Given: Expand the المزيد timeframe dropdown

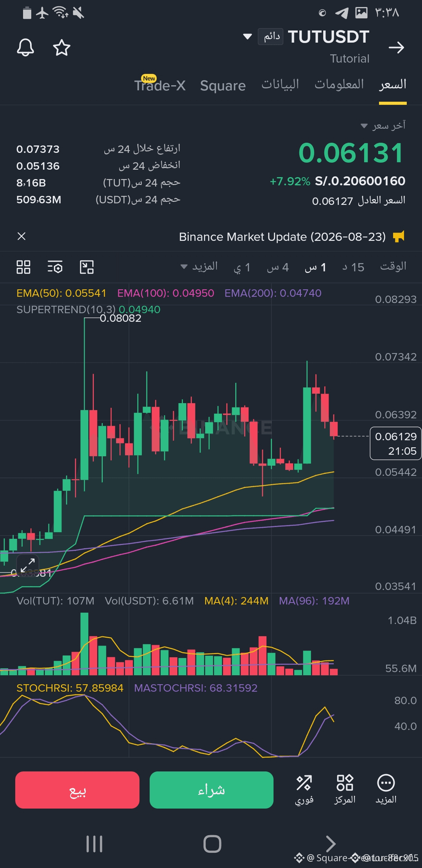Looking at the screenshot, I should coord(199,267).
